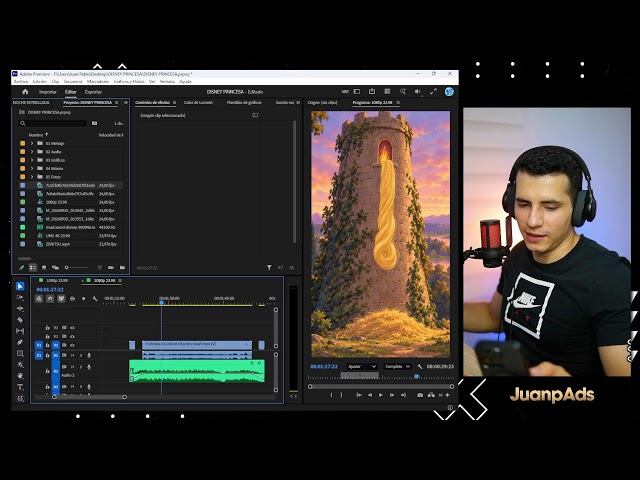
Task: Expand the 05 Fotos bin
Action: click(32, 177)
